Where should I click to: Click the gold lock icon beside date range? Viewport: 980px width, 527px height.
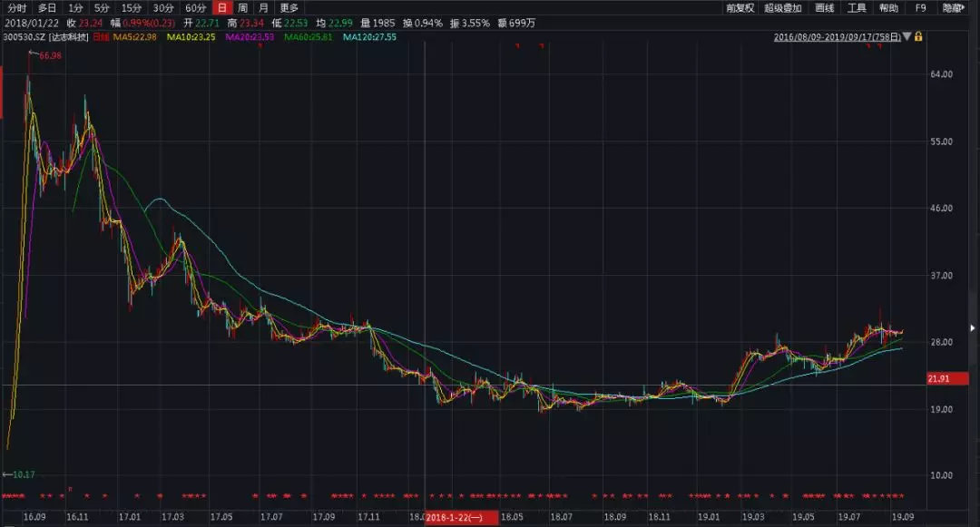[x=918, y=37]
